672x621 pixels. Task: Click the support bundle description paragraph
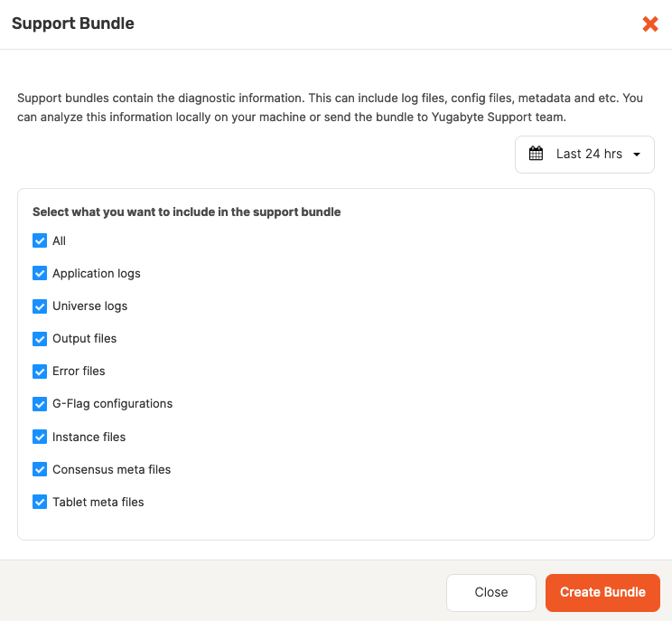point(330,107)
